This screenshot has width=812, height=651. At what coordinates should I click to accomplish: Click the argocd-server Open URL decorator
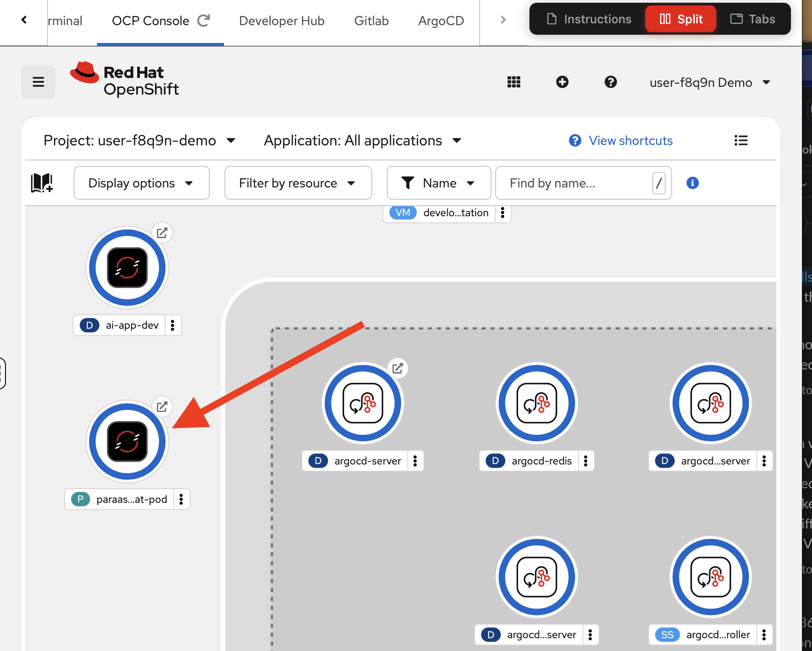click(x=398, y=368)
